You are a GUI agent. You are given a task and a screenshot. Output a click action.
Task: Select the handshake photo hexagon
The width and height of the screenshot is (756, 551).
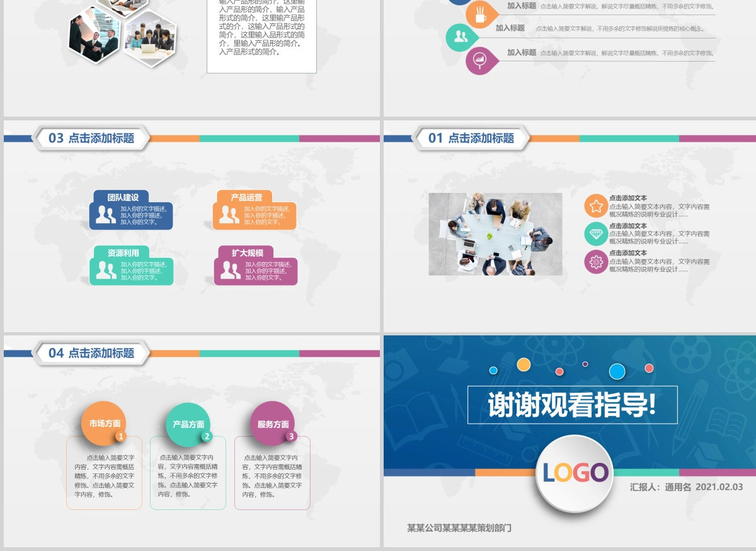[x=94, y=34]
